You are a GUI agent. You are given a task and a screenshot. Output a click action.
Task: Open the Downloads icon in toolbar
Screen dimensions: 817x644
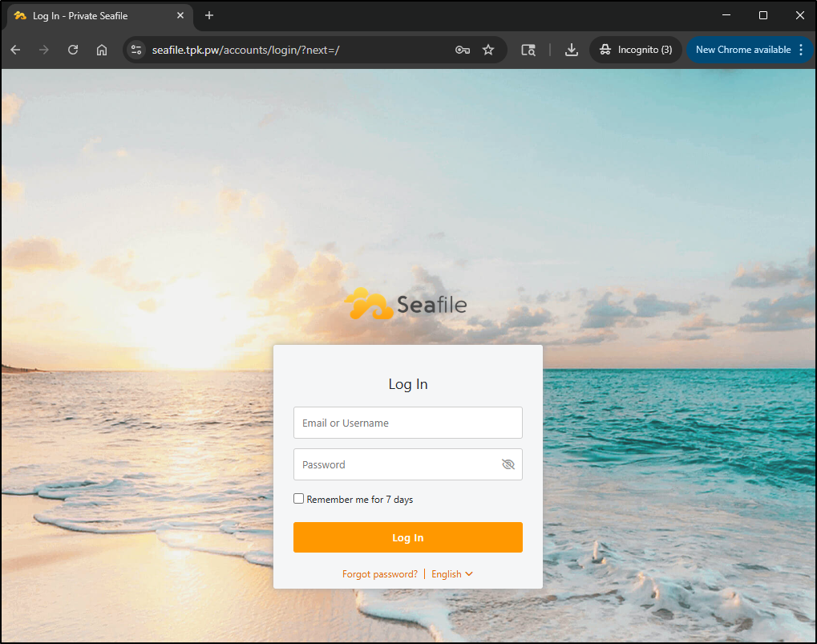point(572,50)
